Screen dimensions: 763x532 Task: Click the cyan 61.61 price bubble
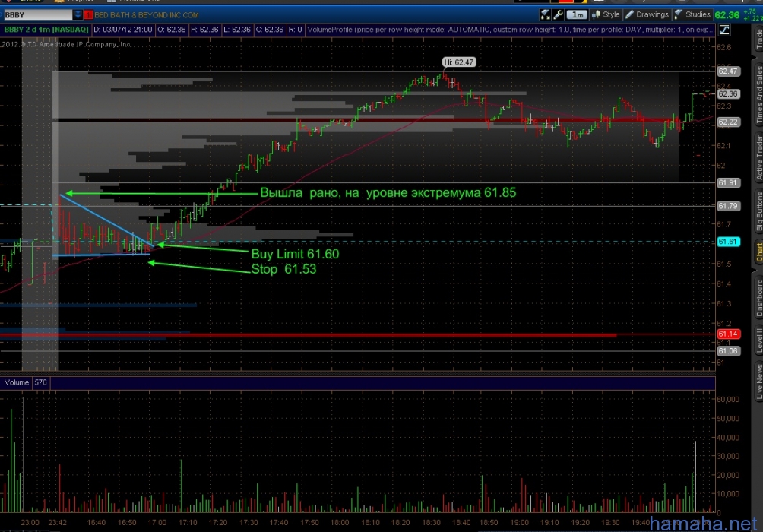coord(728,242)
